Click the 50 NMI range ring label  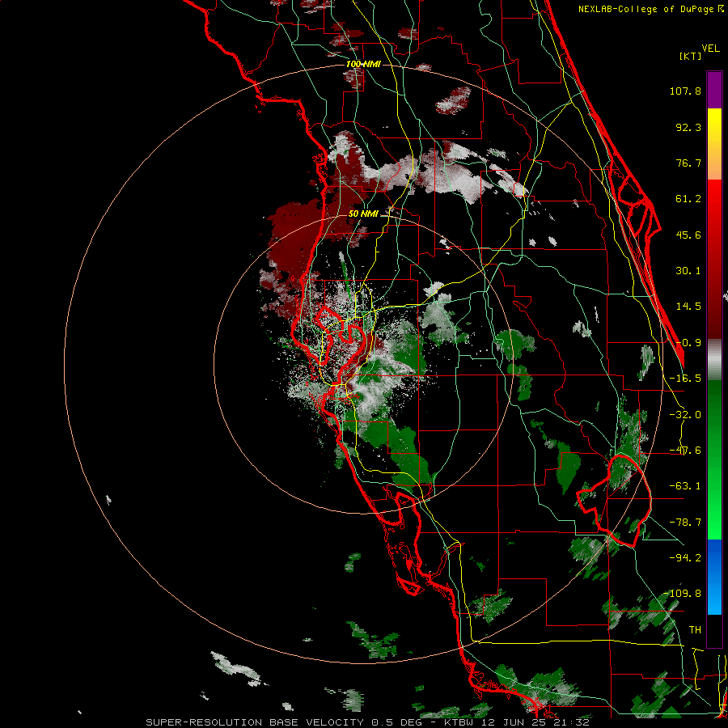[x=363, y=214]
